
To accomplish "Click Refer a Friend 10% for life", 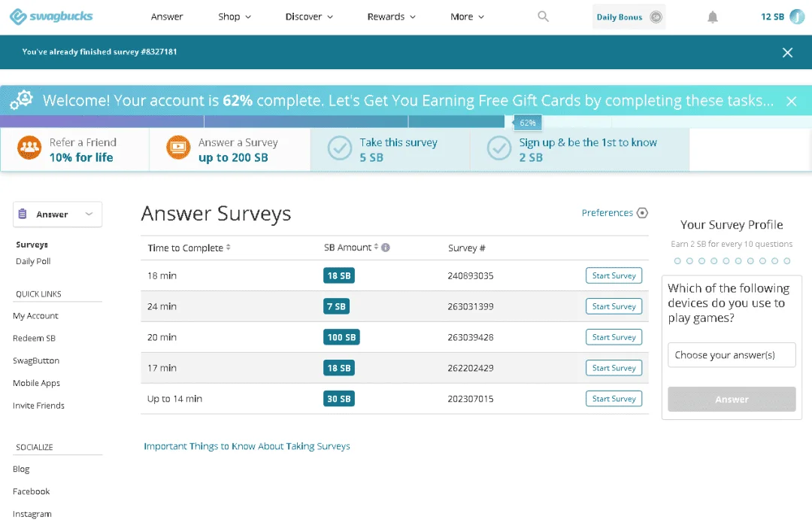I will click(74, 150).
